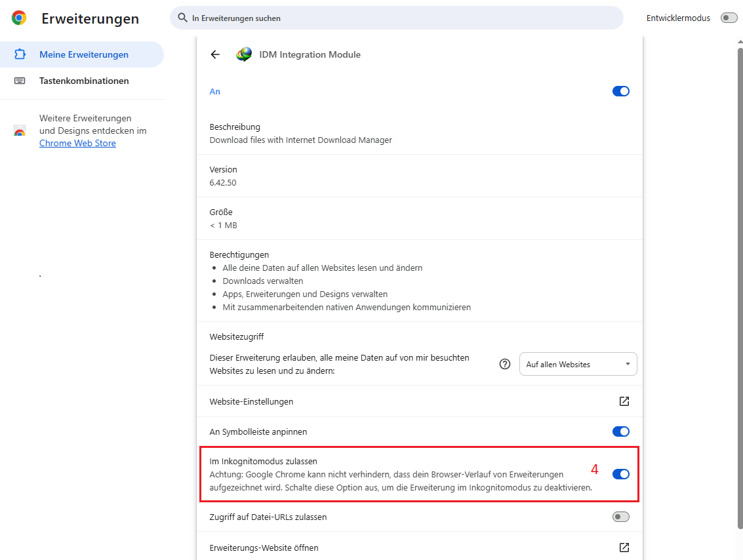Toggle An Symbolleiste anpinnen switch

[620, 431]
